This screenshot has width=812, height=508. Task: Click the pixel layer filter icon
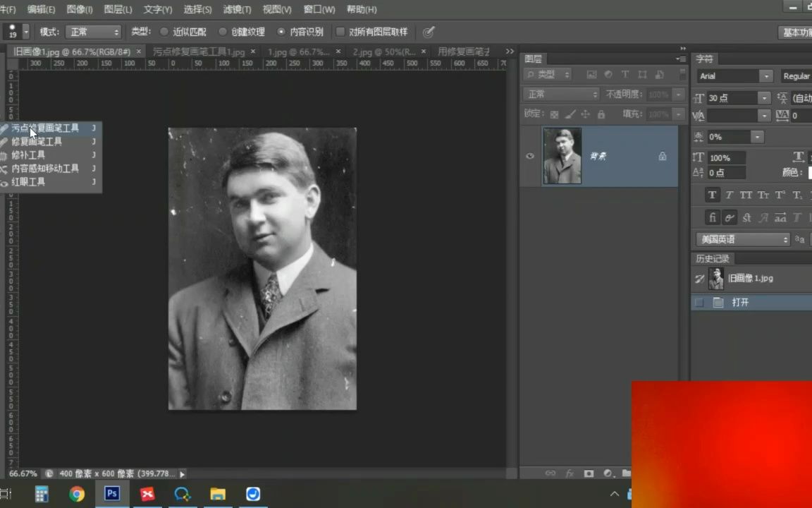(591, 75)
